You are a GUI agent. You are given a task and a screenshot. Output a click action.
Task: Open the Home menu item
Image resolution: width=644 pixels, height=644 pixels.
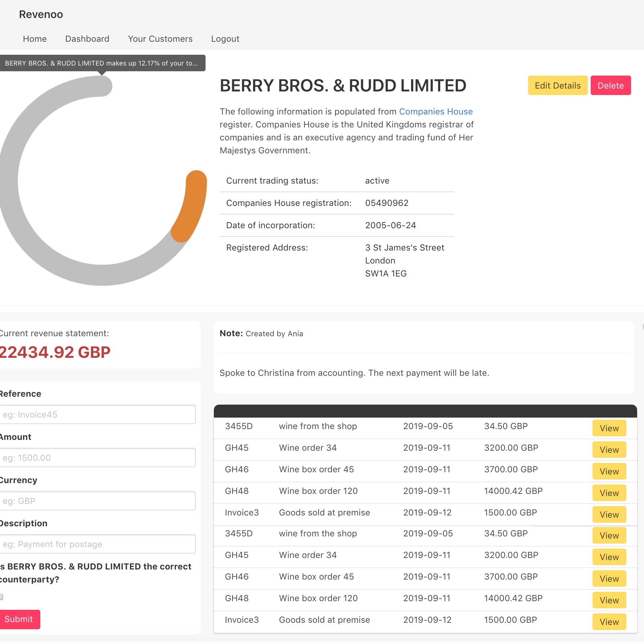click(35, 39)
